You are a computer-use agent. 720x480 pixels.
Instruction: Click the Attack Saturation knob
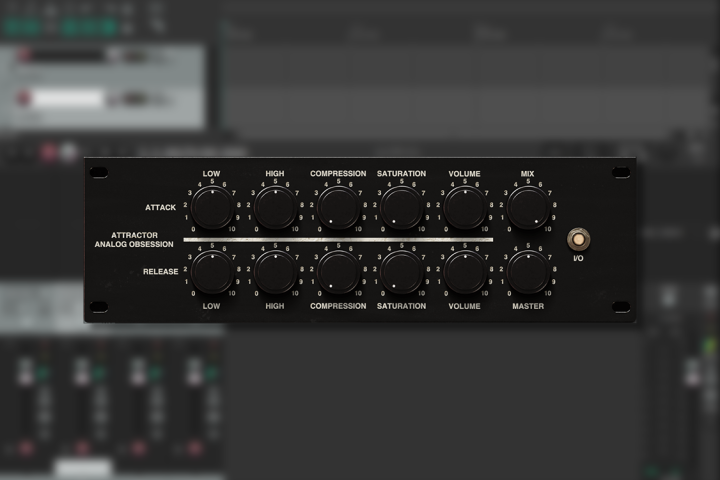402,208
